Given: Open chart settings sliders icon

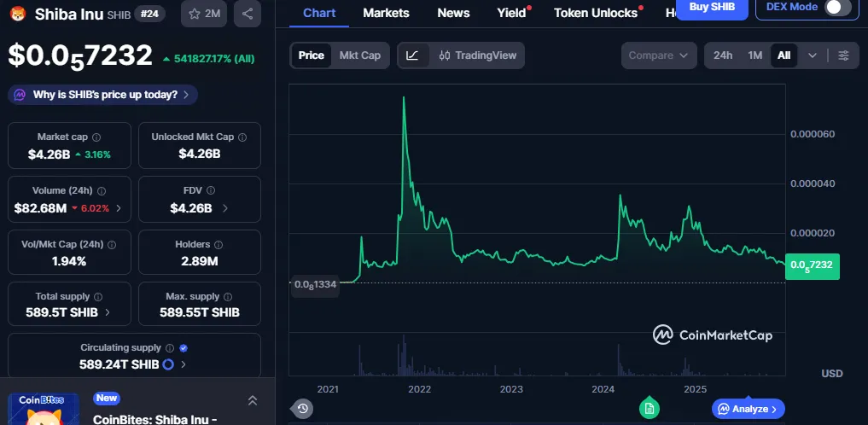Looking at the screenshot, I should pos(843,55).
